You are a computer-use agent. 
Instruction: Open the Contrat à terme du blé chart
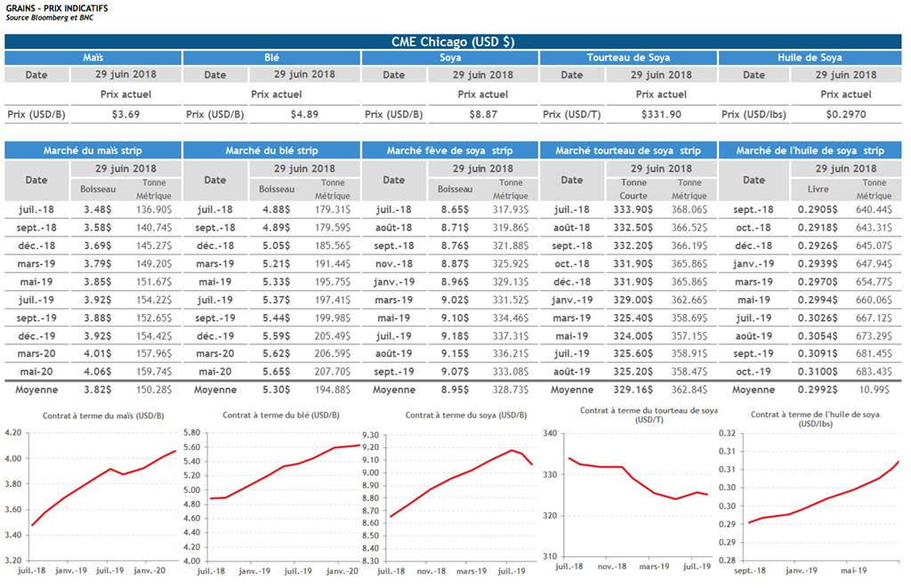pyautogui.click(x=280, y=494)
